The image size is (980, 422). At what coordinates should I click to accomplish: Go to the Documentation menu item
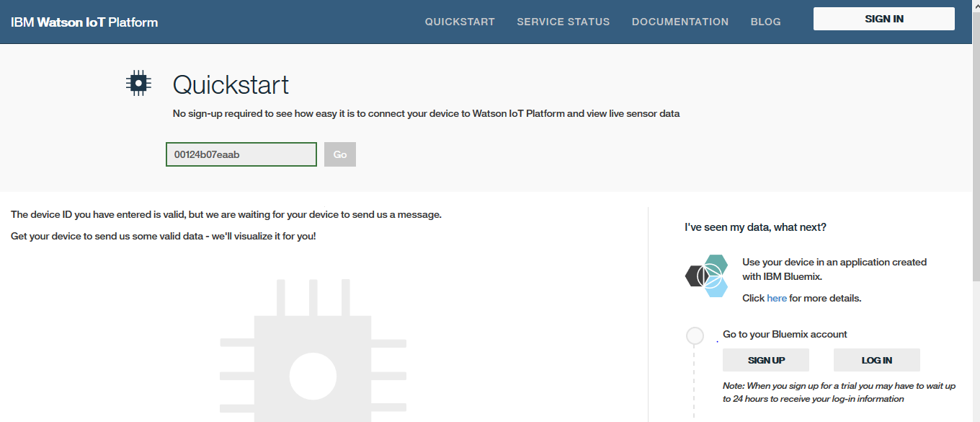pos(680,22)
